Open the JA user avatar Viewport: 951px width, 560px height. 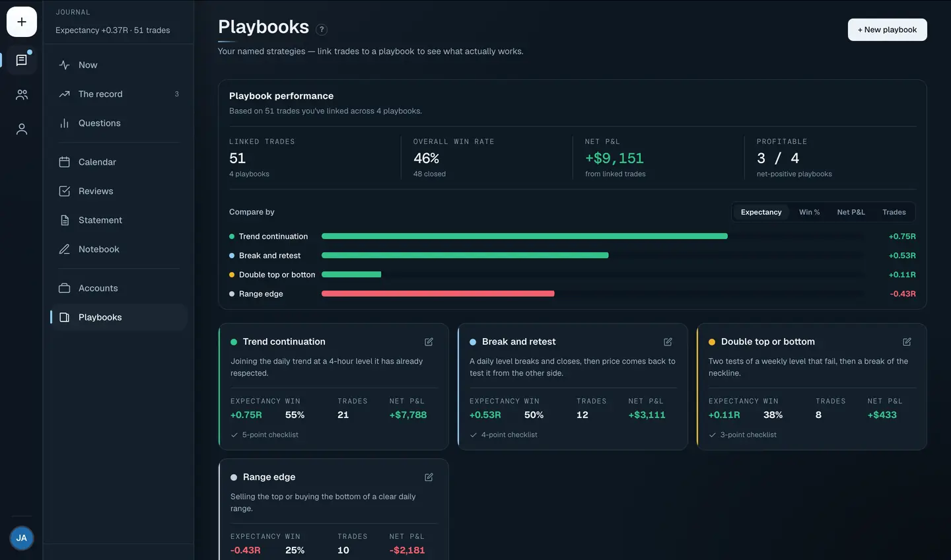[x=22, y=538]
